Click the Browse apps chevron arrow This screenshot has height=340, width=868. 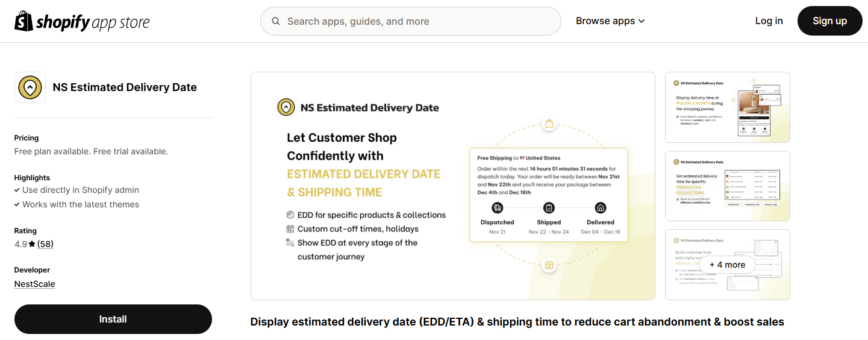coord(642,21)
